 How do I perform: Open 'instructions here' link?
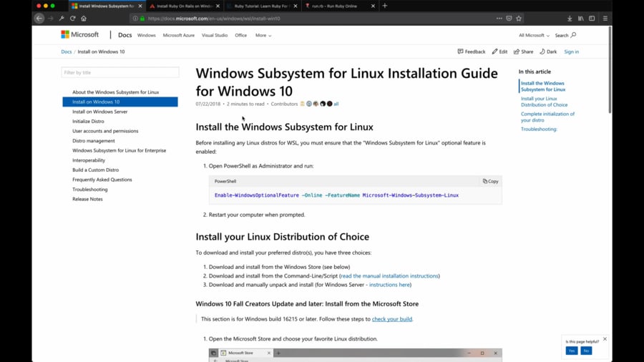[389, 285]
